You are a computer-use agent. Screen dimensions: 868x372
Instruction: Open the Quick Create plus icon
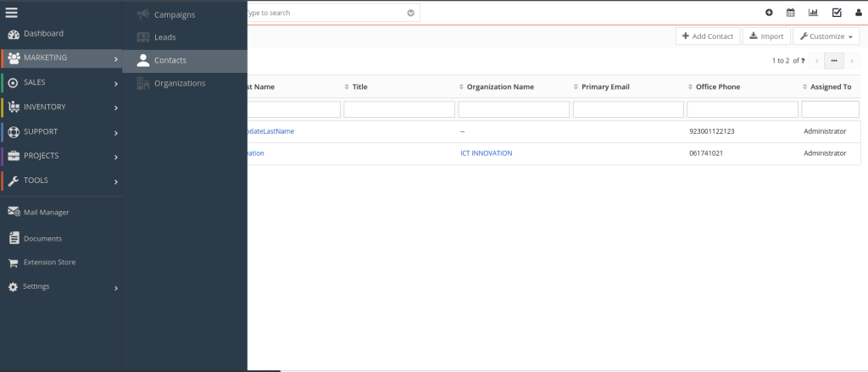(x=769, y=13)
